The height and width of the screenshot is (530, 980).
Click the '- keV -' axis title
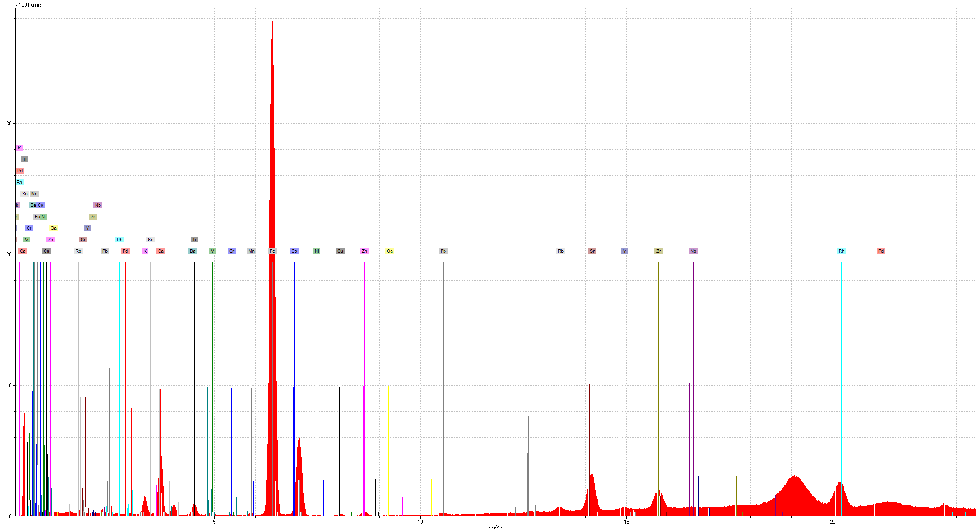pyautogui.click(x=496, y=527)
